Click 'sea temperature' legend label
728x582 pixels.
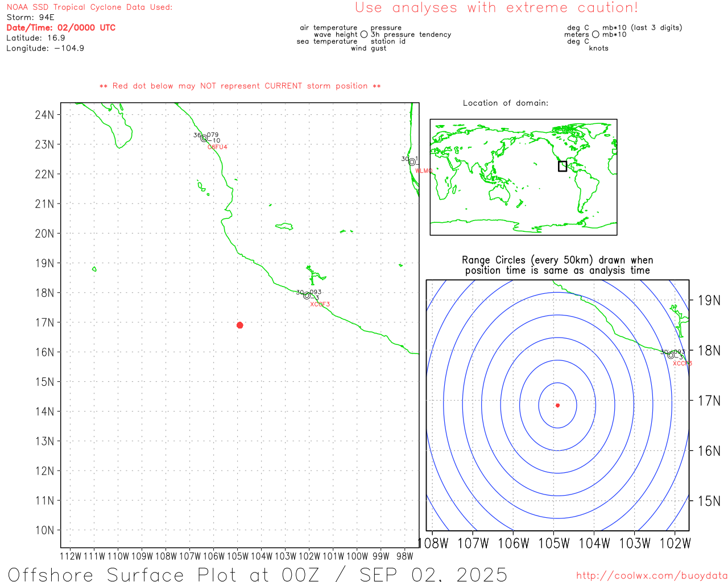tap(327, 41)
